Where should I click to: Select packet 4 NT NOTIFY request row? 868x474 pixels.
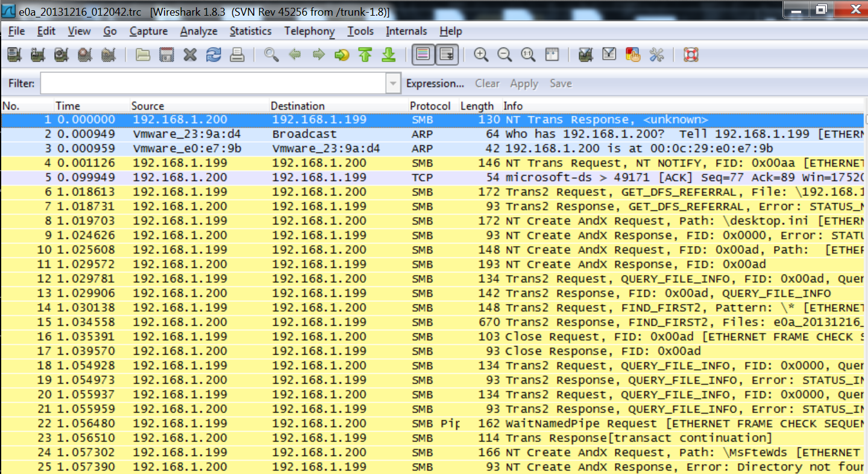click(x=434, y=163)
